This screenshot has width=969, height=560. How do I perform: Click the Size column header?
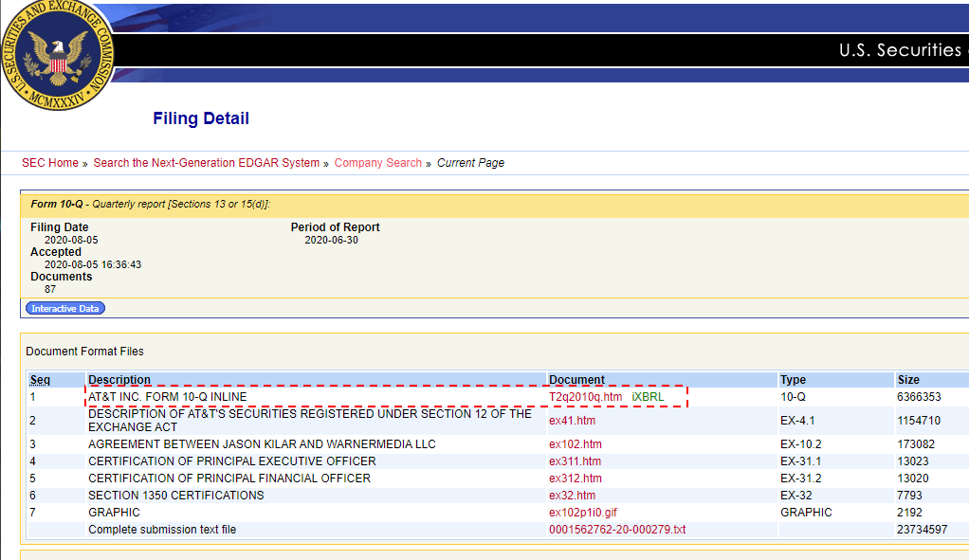[908, 380]
